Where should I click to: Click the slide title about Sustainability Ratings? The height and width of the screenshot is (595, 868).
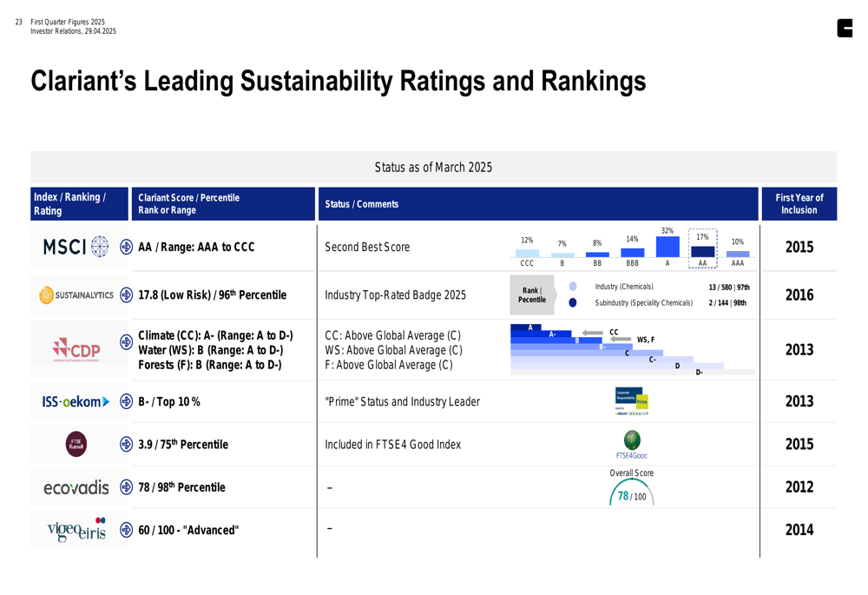(339, 81)
